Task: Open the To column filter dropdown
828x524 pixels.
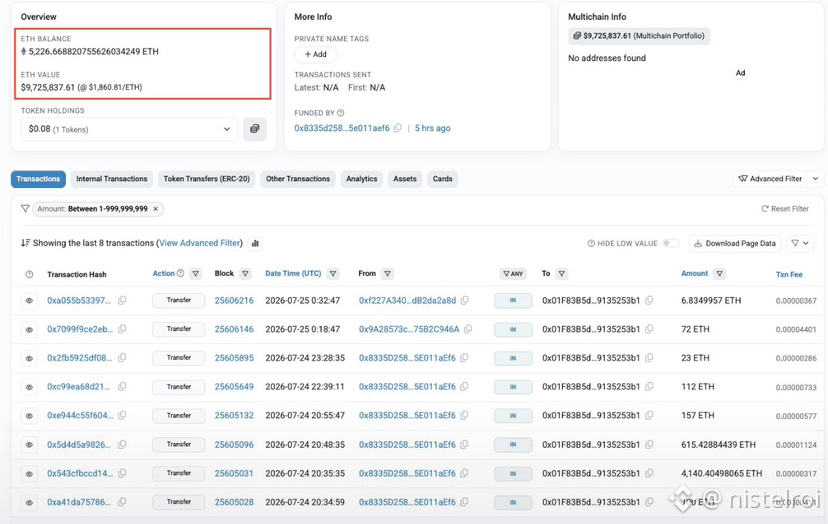Action: (x=562, y=274)
